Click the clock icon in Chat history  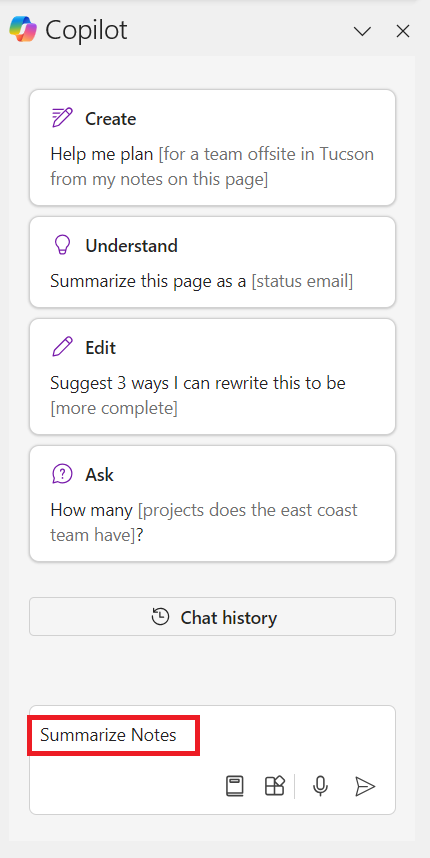[x=160, y=617]
